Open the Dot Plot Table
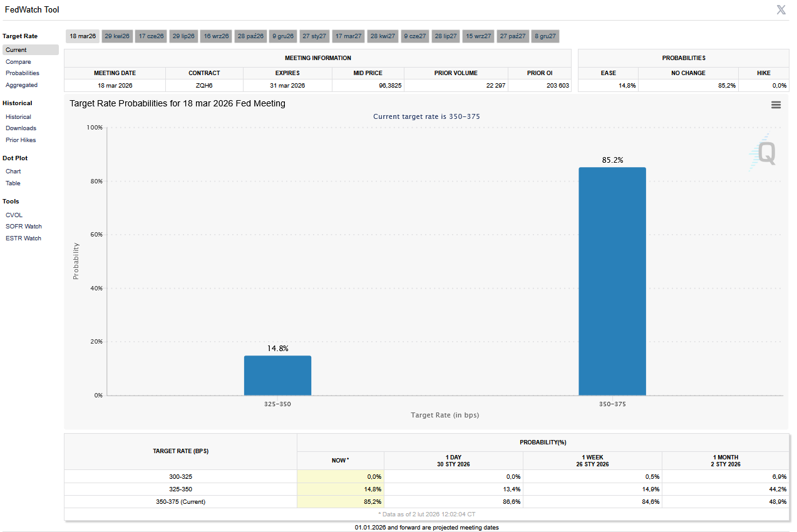Viewport: 797px width, 532px height. click(x=13, y=183)
